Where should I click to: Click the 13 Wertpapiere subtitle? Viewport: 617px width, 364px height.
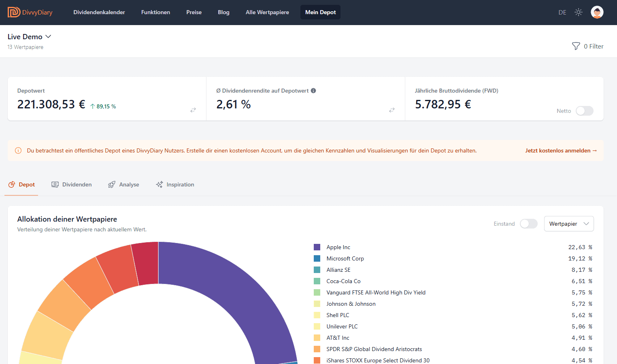[x=26, y=47]
